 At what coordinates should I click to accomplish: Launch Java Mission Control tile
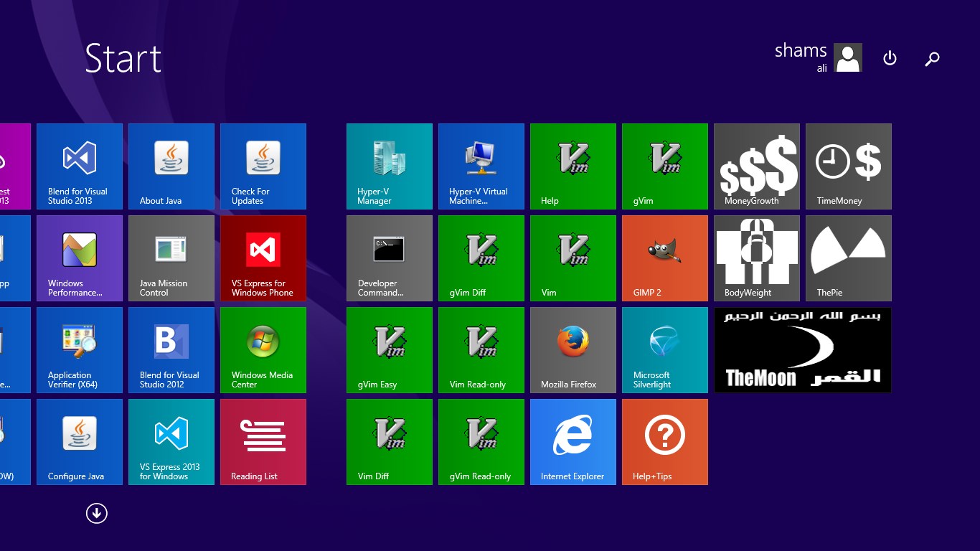pos(171,258)
